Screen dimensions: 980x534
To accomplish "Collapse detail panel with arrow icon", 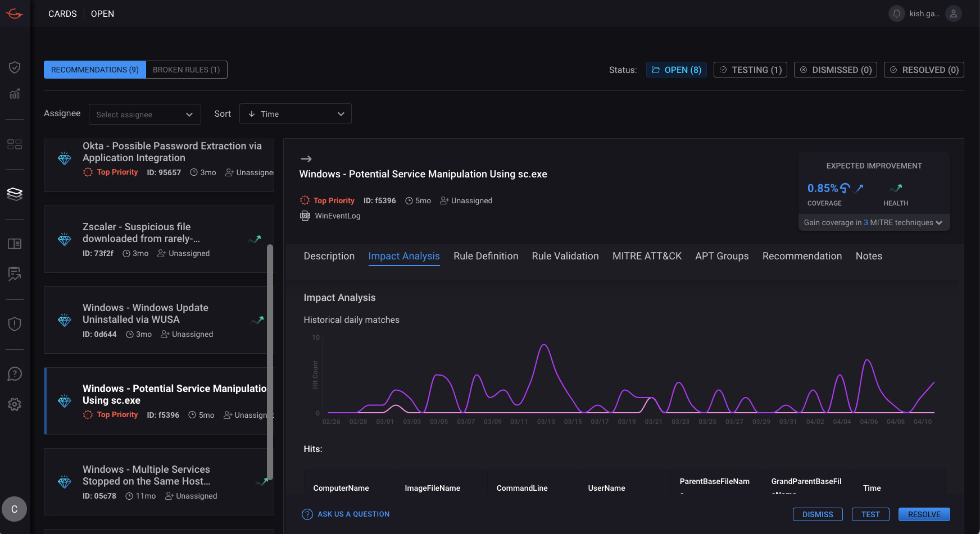I will pyautogui.click(x=306, y=159).
